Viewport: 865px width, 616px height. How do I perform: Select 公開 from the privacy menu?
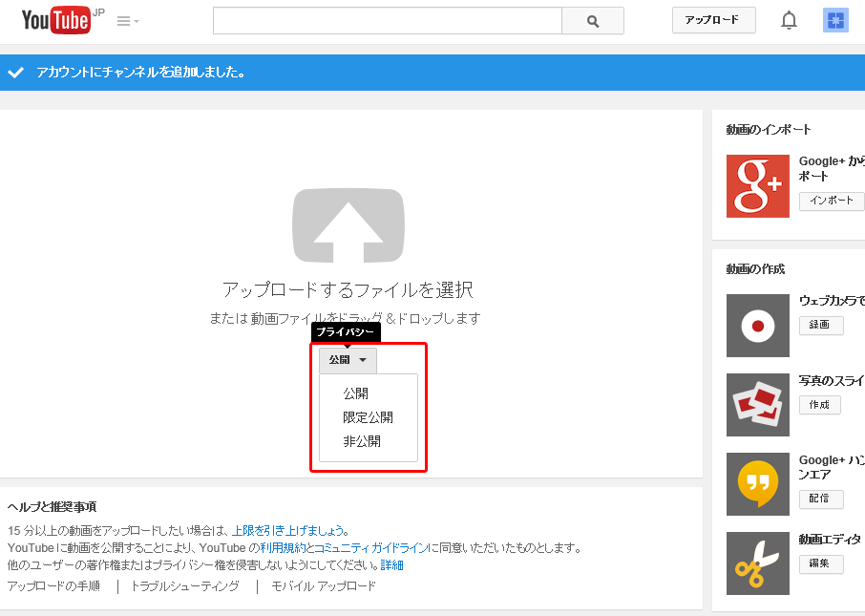(x=356, y=393)
